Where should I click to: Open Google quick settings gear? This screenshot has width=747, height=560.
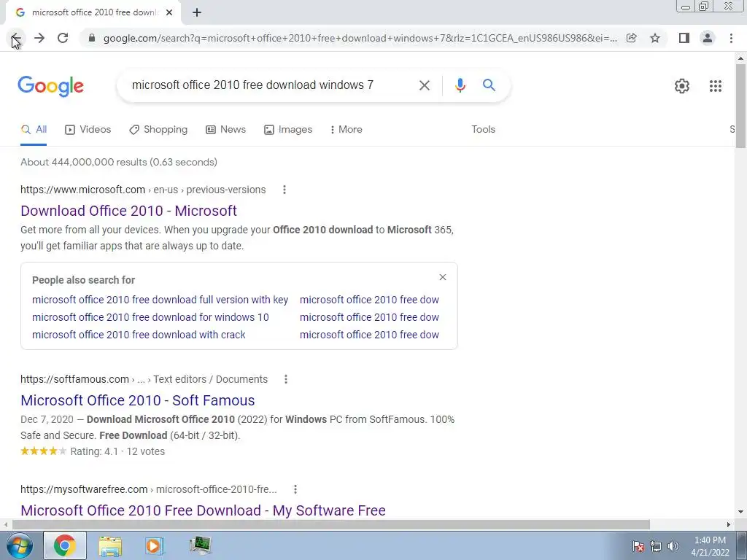coord(682,86)
